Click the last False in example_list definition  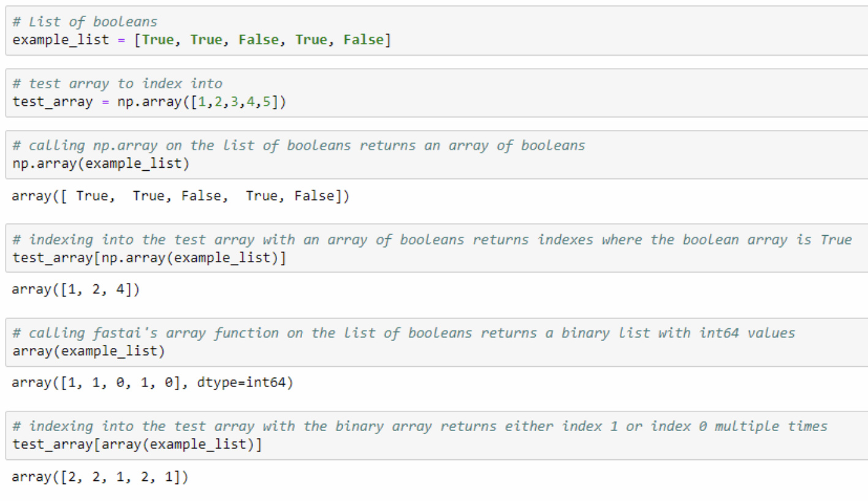tap(364, 40)
